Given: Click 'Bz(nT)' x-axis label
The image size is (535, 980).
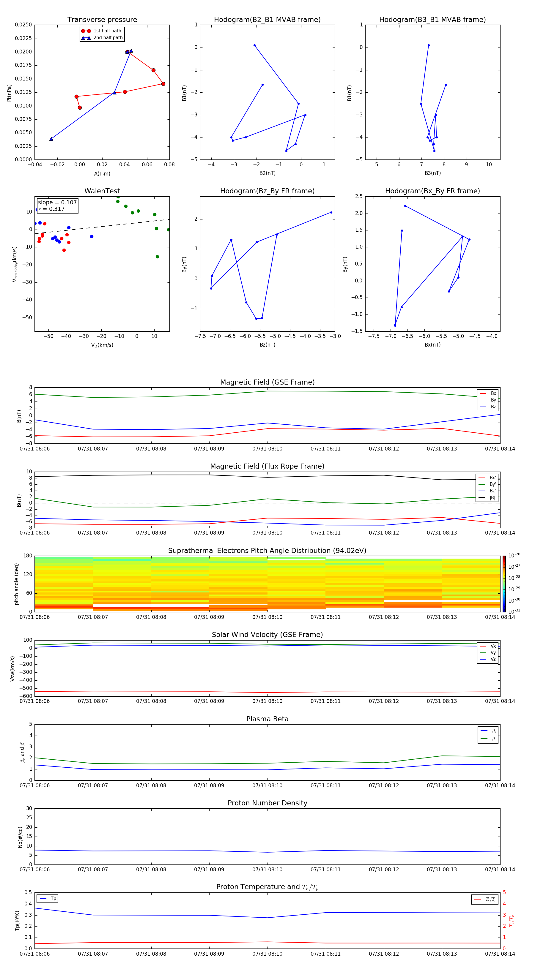Looking at the screenshot, I should tap(267, 345).
